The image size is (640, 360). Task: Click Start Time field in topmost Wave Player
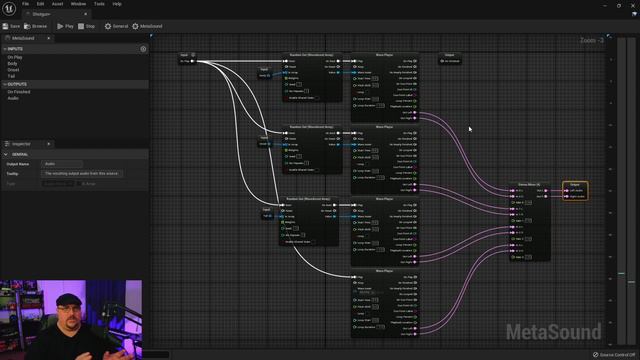(375, 78)
